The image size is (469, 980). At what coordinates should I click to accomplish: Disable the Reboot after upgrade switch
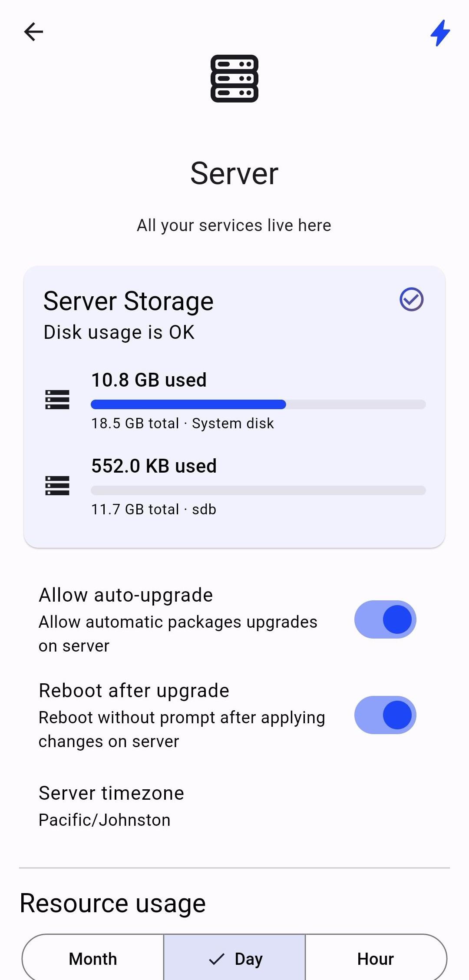coord(385,715)
